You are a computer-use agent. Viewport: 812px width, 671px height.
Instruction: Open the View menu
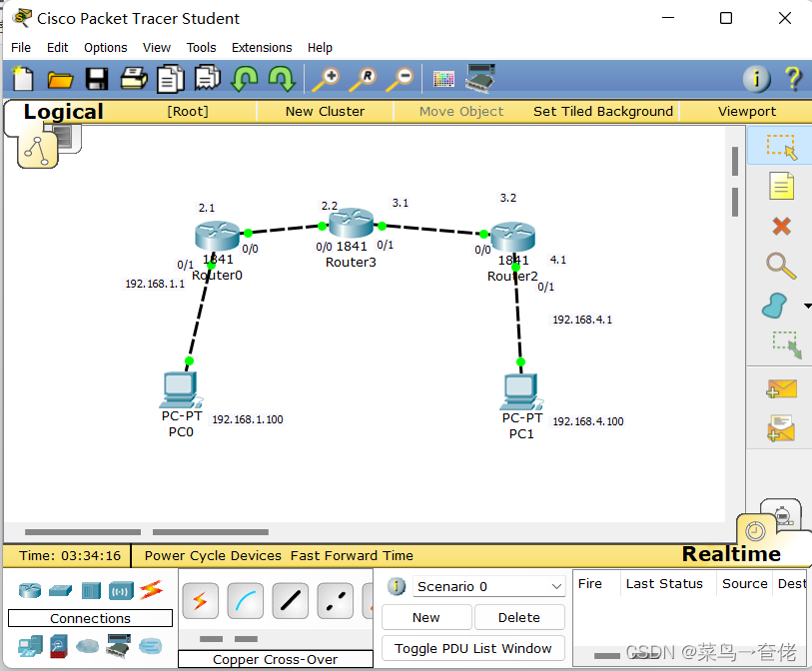[157, 48]
